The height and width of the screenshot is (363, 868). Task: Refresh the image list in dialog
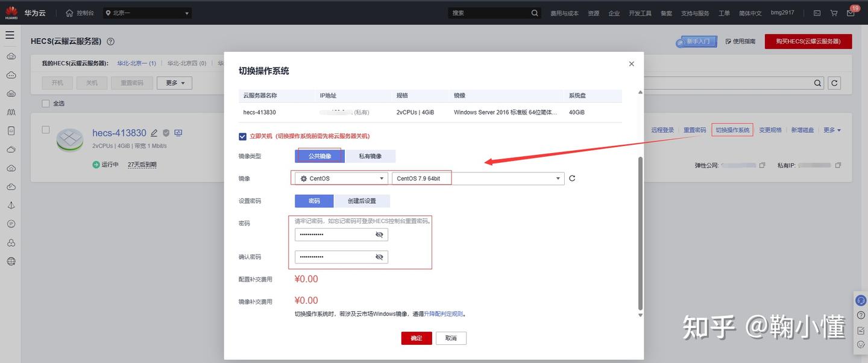572,178
